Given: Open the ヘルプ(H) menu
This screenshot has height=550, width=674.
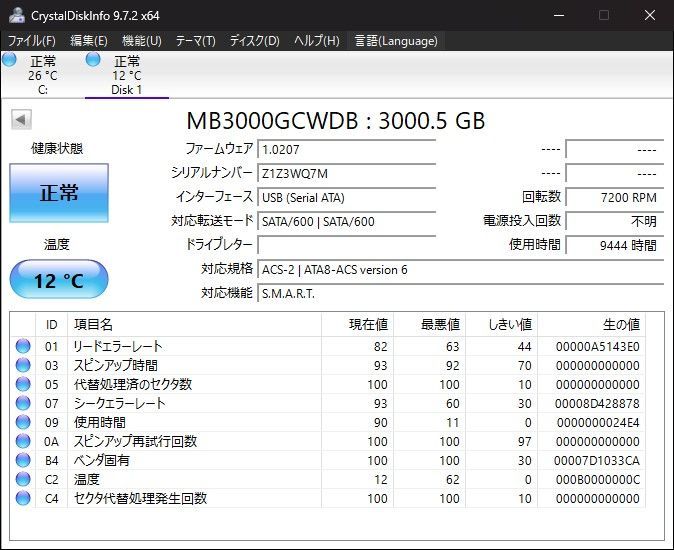Looking at the screenshot, I should pyautogui.click(x=317, y=41).
